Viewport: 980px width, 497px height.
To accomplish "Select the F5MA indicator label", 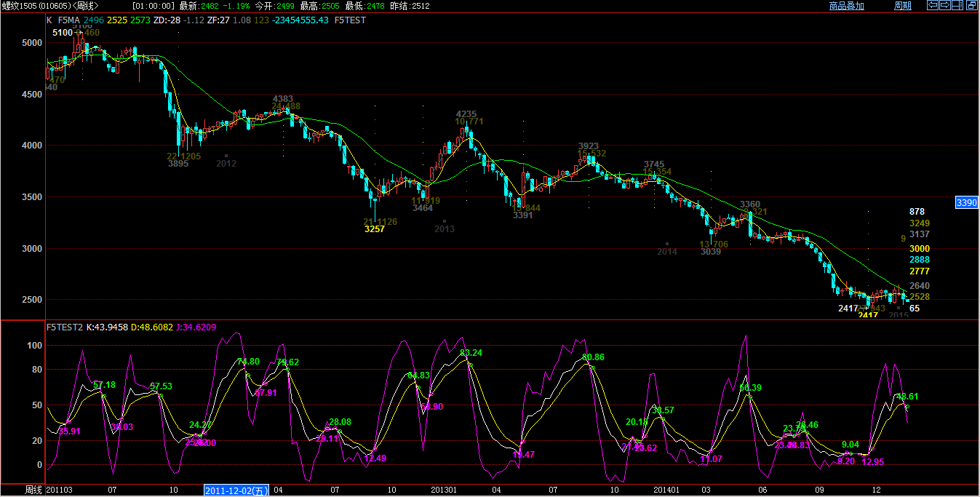I will click(x=68, y=20).
